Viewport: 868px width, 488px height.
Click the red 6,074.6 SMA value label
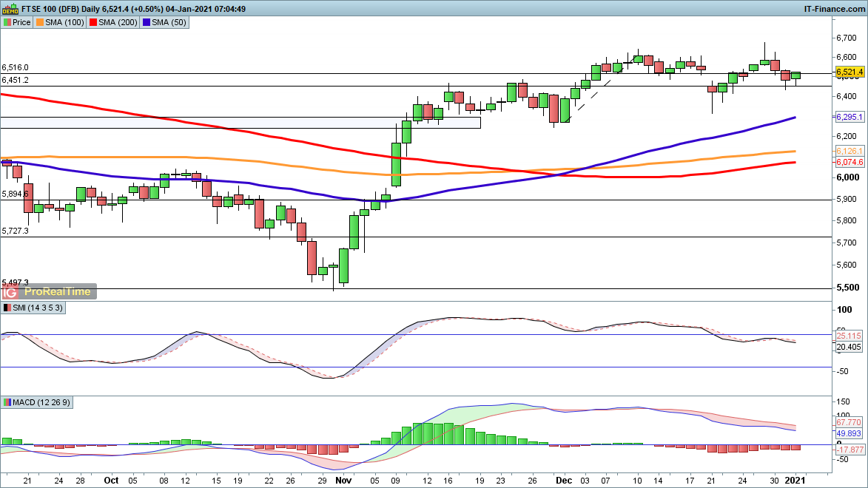(x=850, y=162)
